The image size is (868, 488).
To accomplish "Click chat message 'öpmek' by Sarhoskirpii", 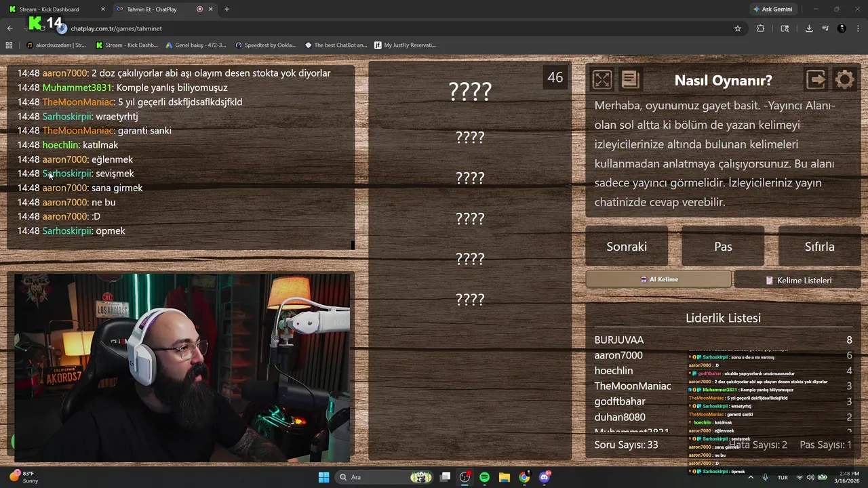I will coord(111,231).
